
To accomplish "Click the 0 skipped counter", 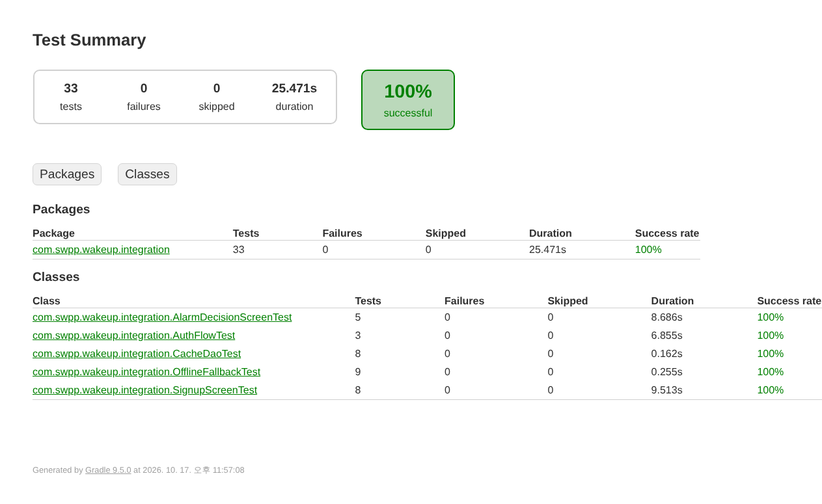I will (x=217, y=97).
